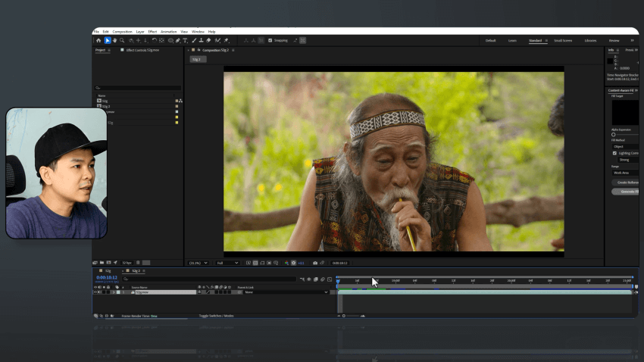Select the Selection arrow tool
This screenshot has height=362, width=644.
pyautogui.click(x=108, y=40)
